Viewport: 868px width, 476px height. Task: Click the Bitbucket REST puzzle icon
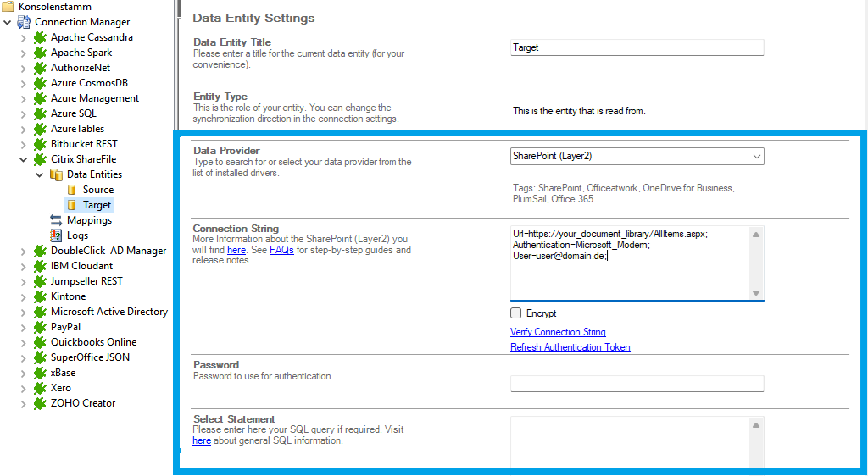(x=40, y=144)
